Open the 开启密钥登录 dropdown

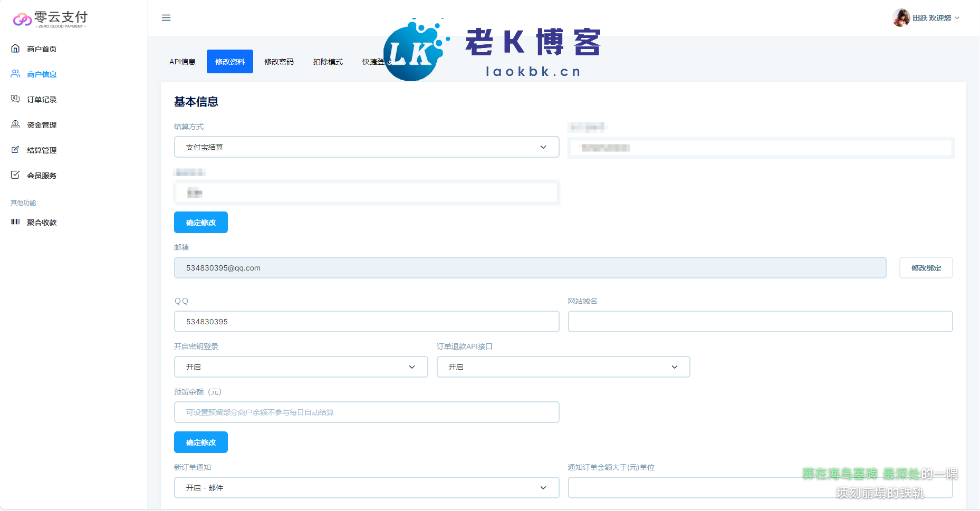[x=301, y=367]
